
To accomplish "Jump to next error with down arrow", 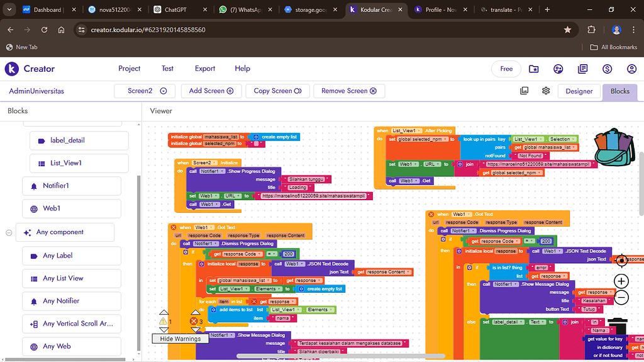I will point(195,329).
